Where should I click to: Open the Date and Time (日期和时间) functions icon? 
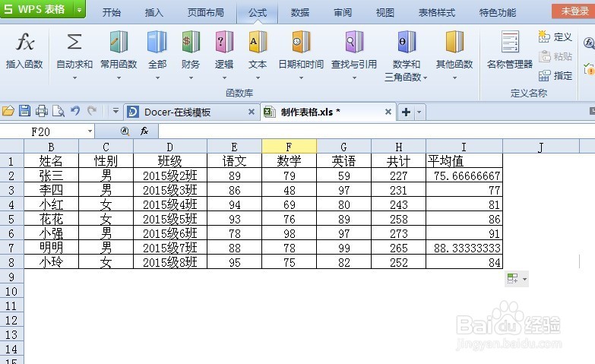click(x=301, y=42)
